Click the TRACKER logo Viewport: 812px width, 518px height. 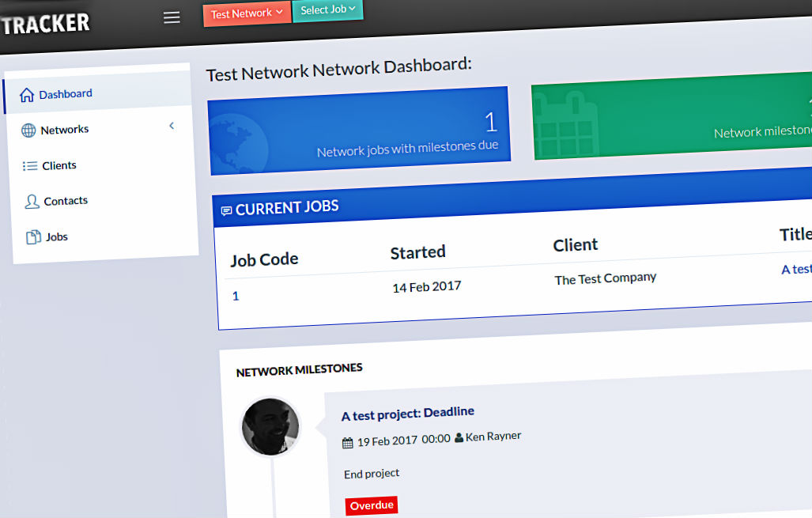45,25
